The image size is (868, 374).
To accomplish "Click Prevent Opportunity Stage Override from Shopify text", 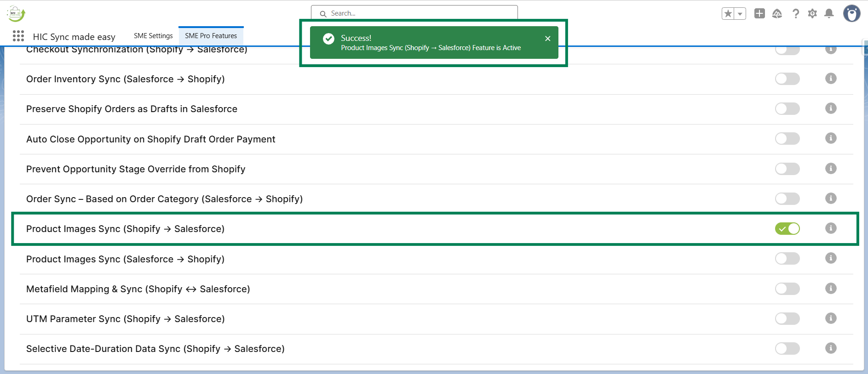I will point(136,169).
